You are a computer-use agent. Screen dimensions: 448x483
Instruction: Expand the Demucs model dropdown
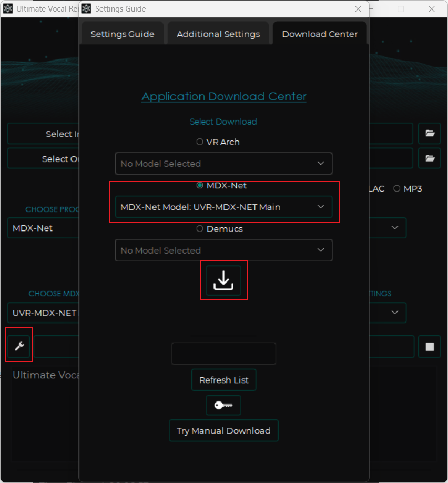coord(223,250)
